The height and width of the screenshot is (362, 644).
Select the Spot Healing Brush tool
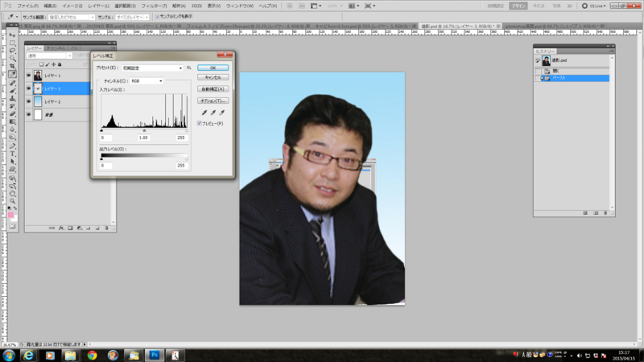[x=12, y=83]
